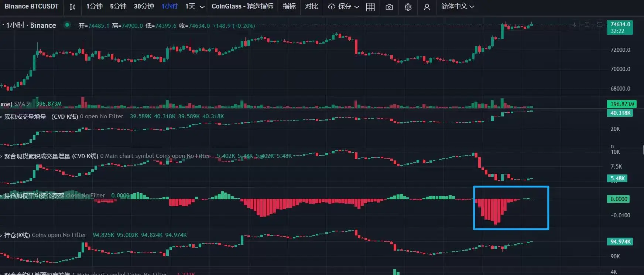The image size is (644, 275).
Task: Click the cloud icon beside 保存
Action: click(332, 7)
